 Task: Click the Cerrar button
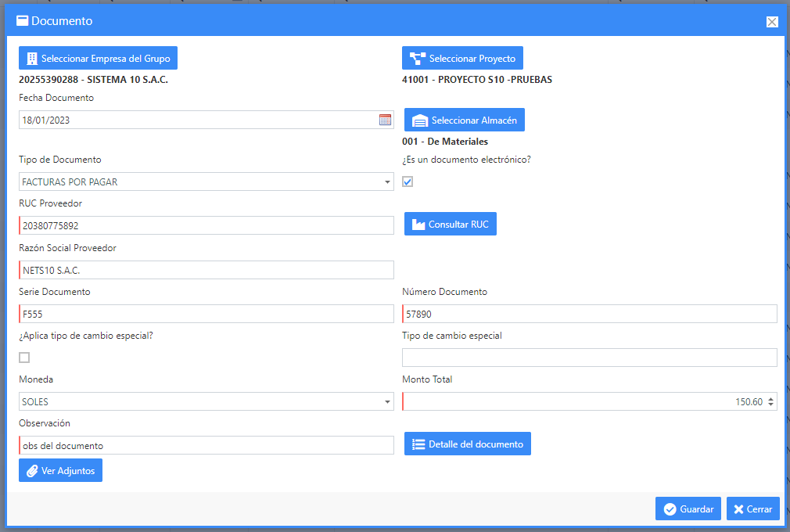752,509
